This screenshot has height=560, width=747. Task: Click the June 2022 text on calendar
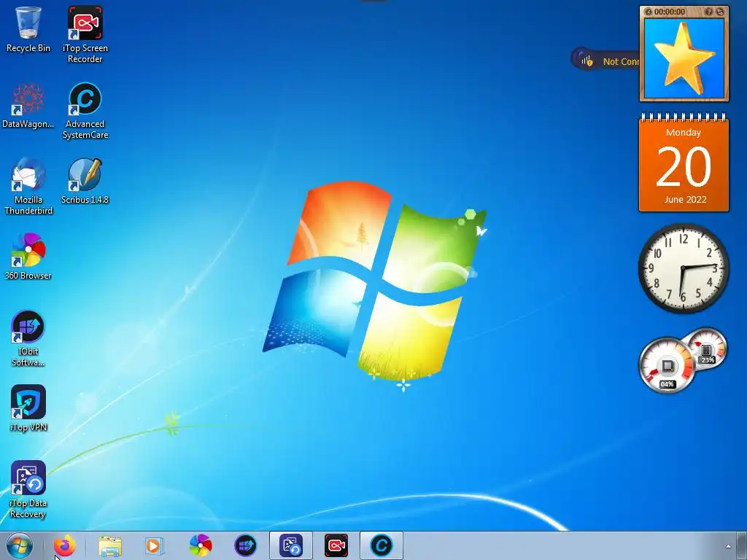685,200
